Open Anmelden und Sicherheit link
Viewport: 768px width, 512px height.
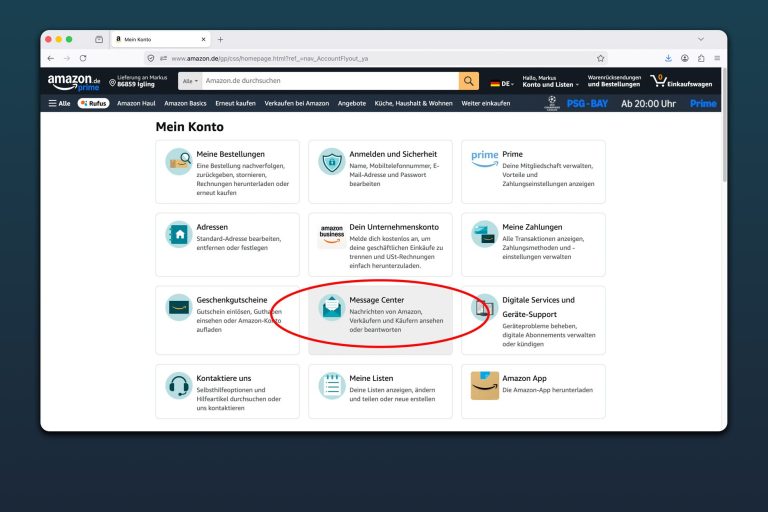[393, 154]
